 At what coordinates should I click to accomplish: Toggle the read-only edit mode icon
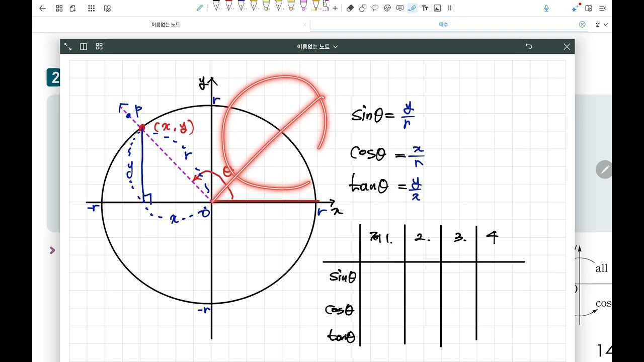pyautogui.click(x=107, y=8)
